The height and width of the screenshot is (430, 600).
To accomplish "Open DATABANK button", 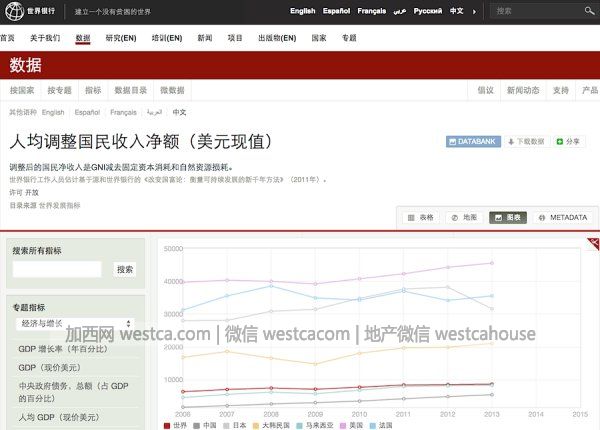I will 473,142.
